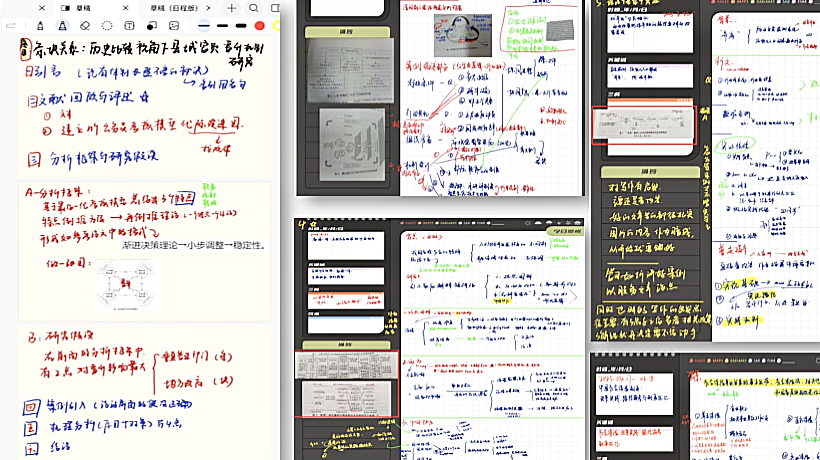Select the highlighter tool

[x=63, y=25]
